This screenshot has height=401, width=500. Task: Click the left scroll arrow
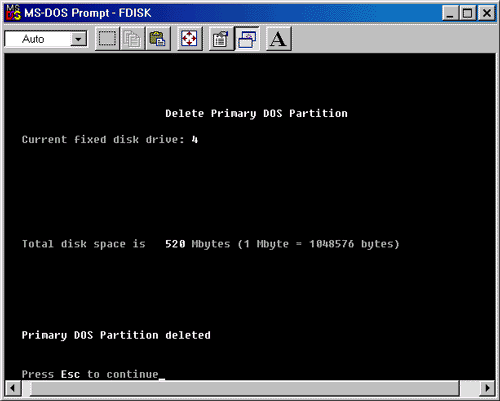pos(13,388)
